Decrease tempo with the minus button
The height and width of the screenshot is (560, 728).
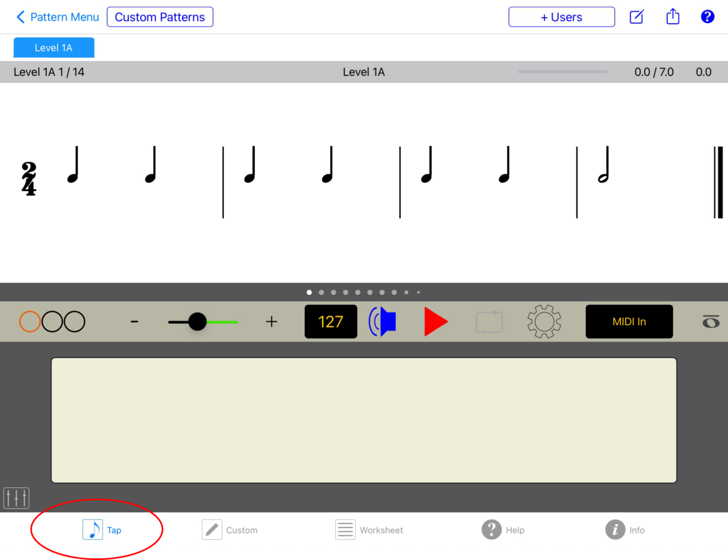[x=134, y=321]
